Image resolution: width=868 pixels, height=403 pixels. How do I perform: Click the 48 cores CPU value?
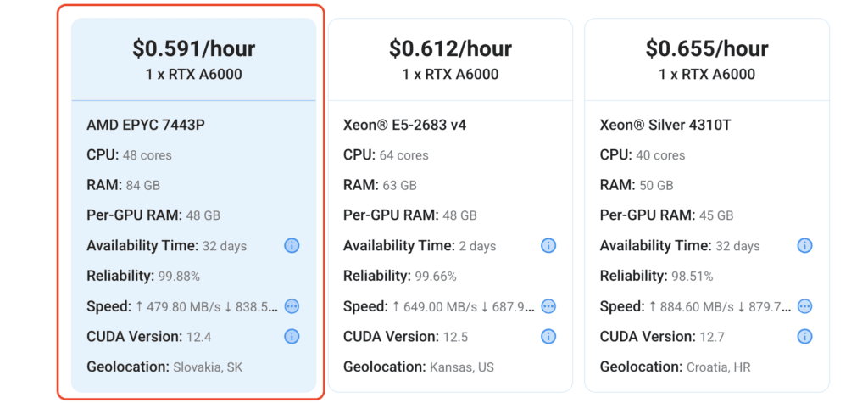click(147, 155)
